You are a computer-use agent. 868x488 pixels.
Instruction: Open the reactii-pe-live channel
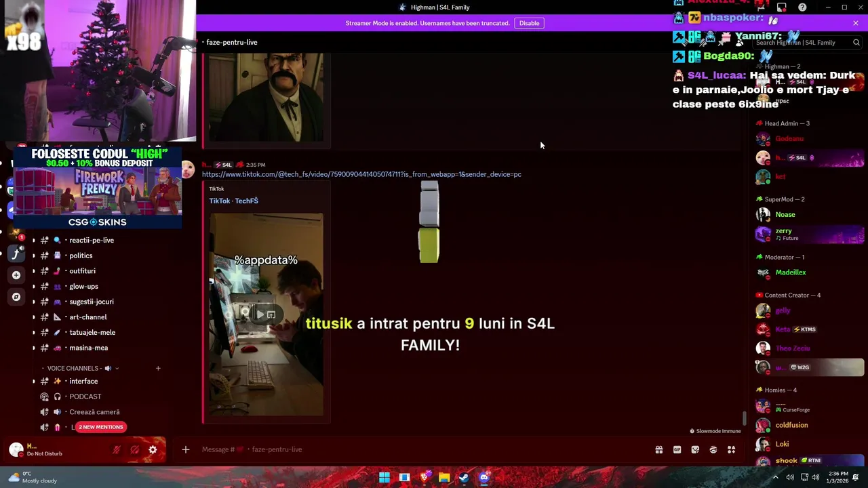point(92,240)
